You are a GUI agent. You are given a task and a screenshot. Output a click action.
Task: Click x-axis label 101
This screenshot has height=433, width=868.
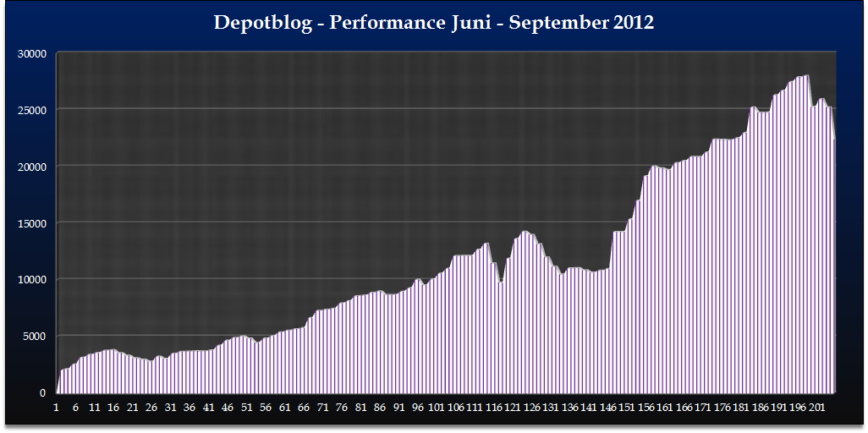click(437, 407)
